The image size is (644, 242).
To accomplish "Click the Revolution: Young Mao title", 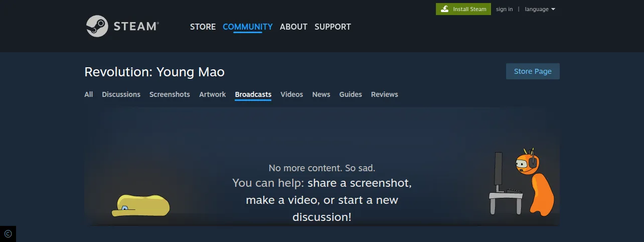I will (x=154, y=72).
